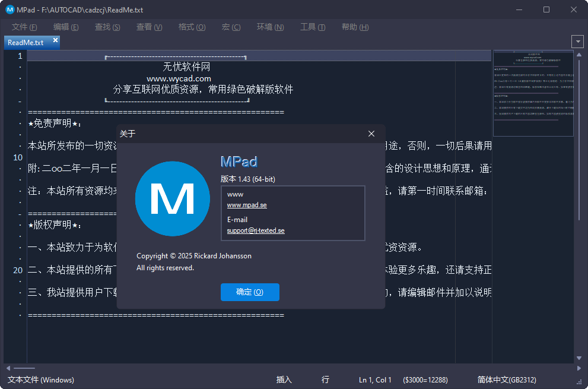
Task: Open the 文件 menu
Action: pos(24,27)
